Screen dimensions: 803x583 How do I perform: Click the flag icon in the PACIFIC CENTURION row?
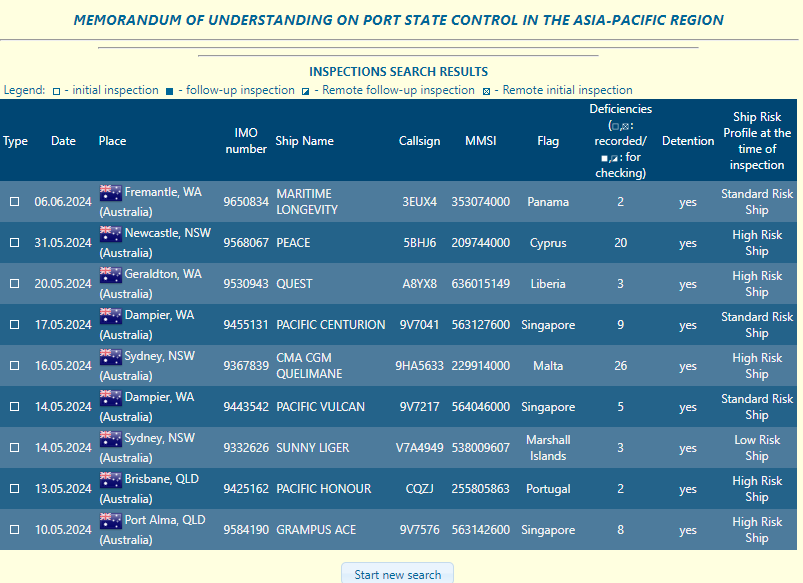111,316
